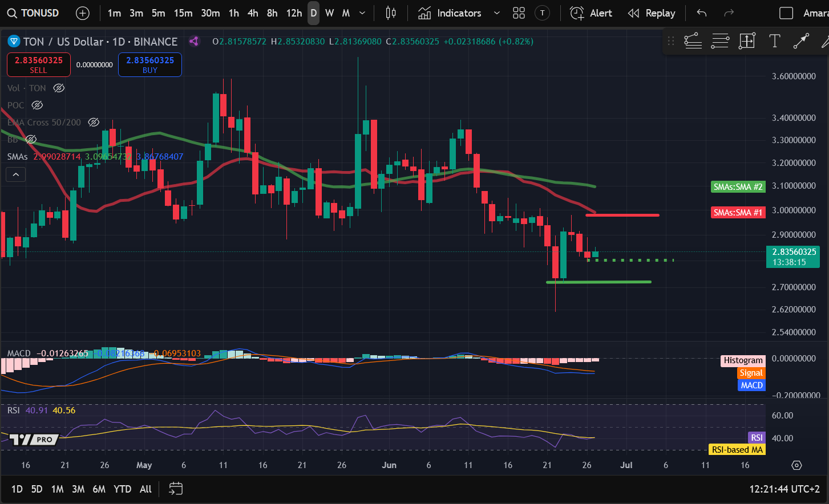Select the MACD indicator legend title
The height and width of the screenshot is (504, 829).
pos(19,353)
